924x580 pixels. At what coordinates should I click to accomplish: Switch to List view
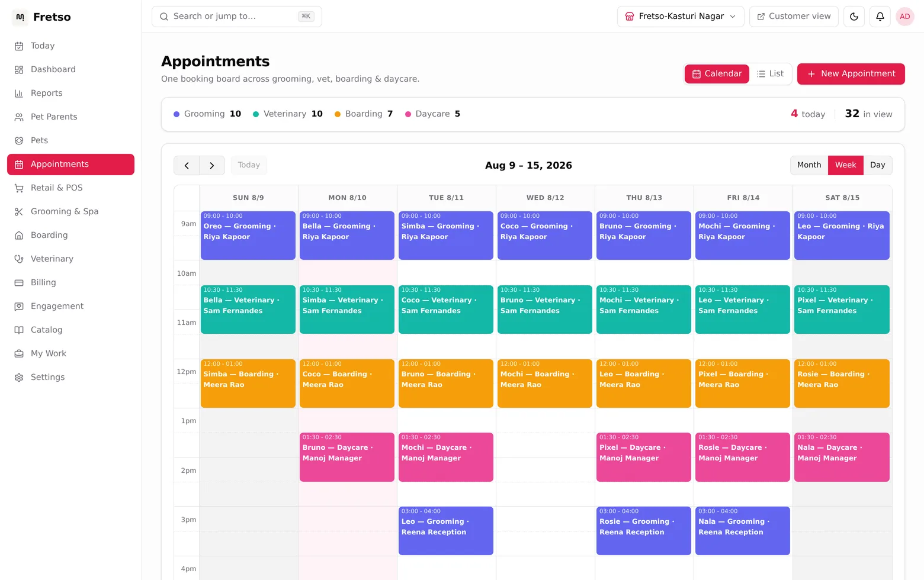[770, 74]
